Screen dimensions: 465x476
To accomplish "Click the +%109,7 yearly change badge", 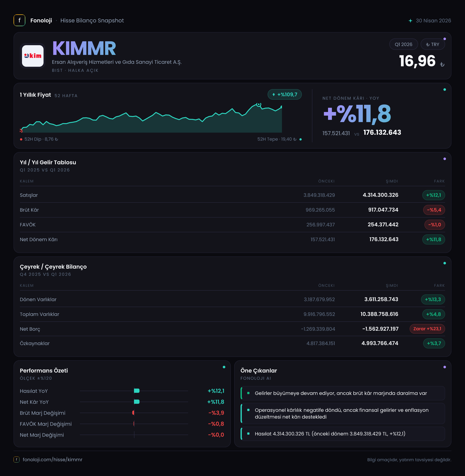I will (x=284, y=94).
